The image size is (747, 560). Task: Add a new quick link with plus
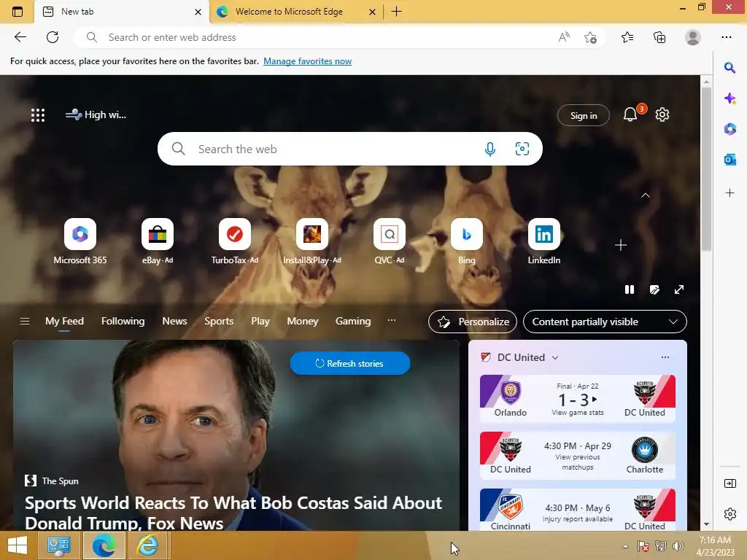pyautogui.click(x=620, y=245)
